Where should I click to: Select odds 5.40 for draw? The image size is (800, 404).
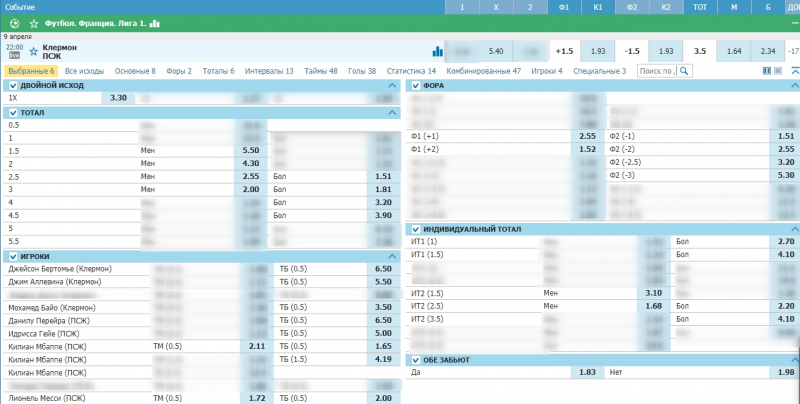tap(496, 50)
